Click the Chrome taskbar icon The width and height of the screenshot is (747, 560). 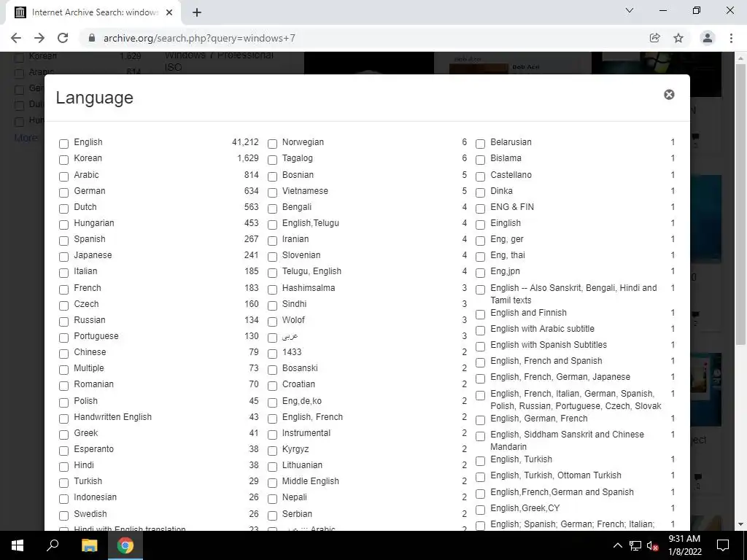(125, 545)
